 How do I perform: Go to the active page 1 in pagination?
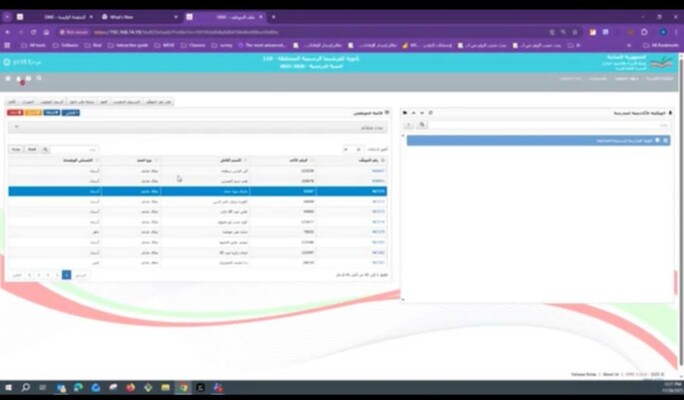pos(66,274)
